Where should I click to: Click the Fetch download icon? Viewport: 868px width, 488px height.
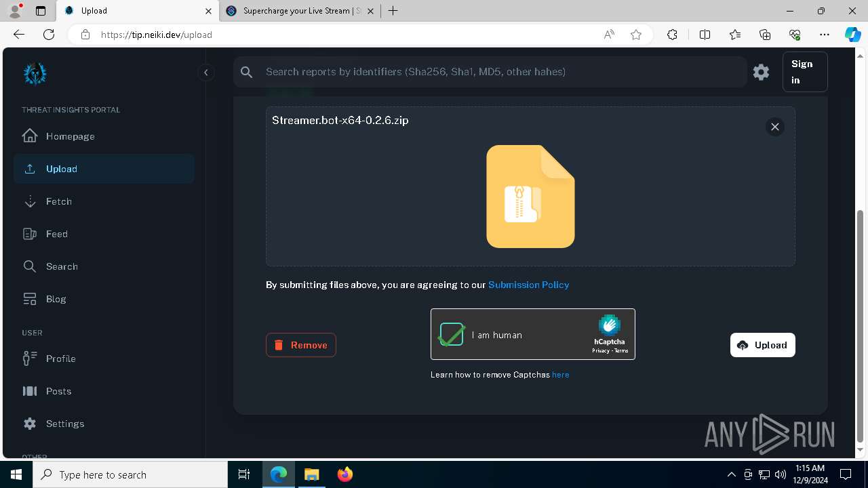click(x=30, y=201)
